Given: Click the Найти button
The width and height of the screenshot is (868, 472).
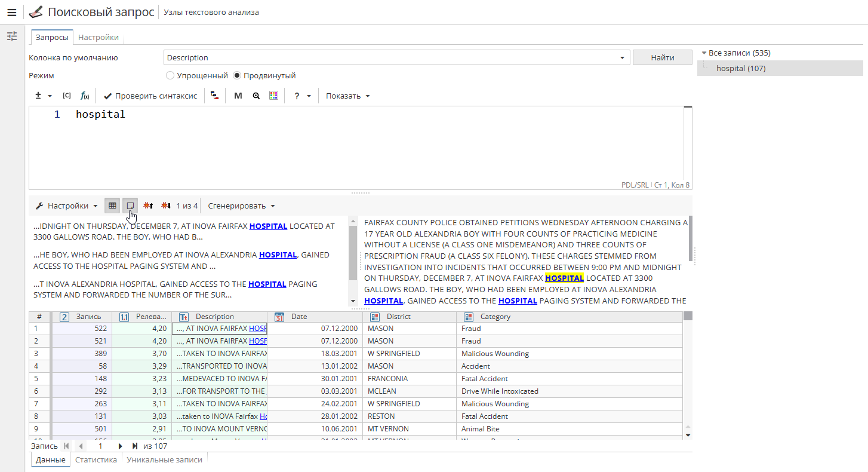Looking at the screenshot, I should [x=663, y=57].
